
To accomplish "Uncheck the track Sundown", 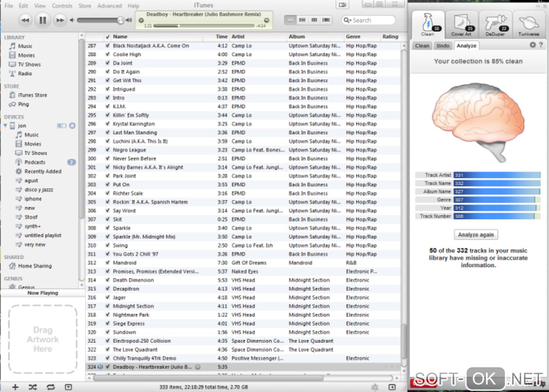I will pos(108,332).
